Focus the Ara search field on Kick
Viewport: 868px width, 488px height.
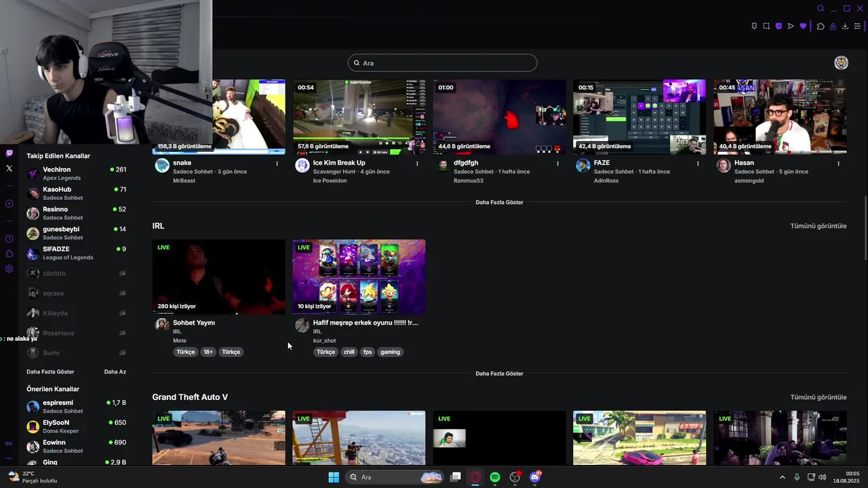click(x=442, y=63)
